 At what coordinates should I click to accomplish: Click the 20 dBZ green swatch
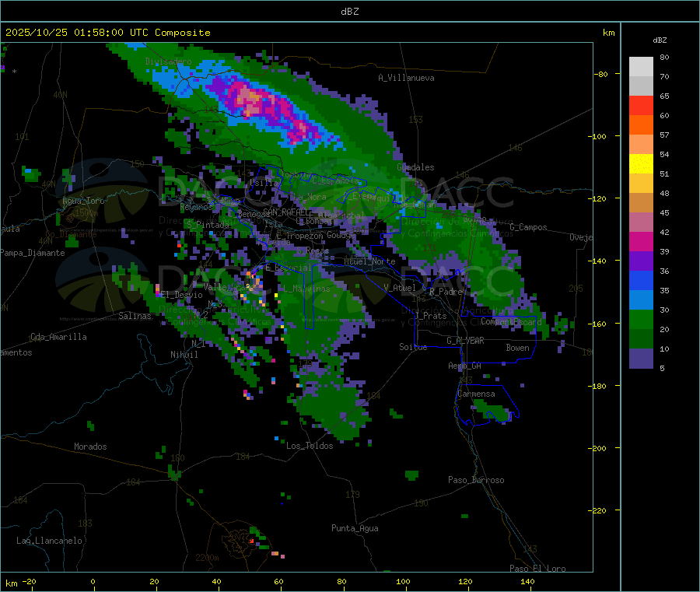tap(641, 319)
